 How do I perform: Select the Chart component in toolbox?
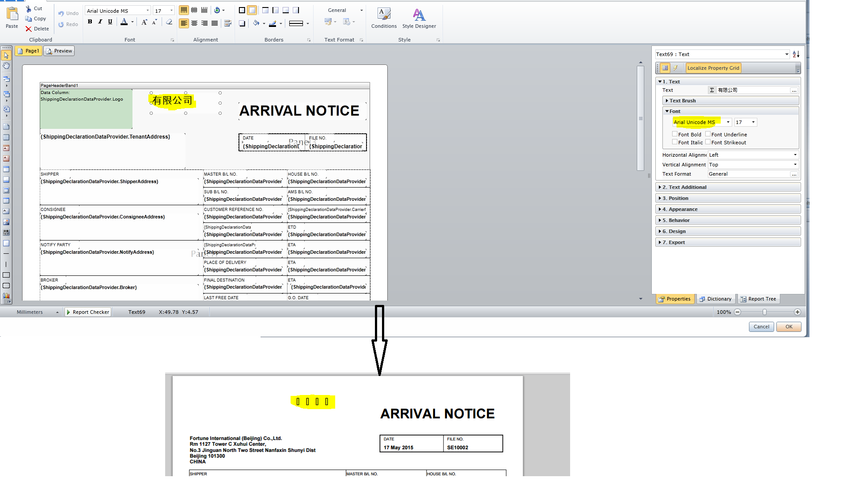(6, 296)
